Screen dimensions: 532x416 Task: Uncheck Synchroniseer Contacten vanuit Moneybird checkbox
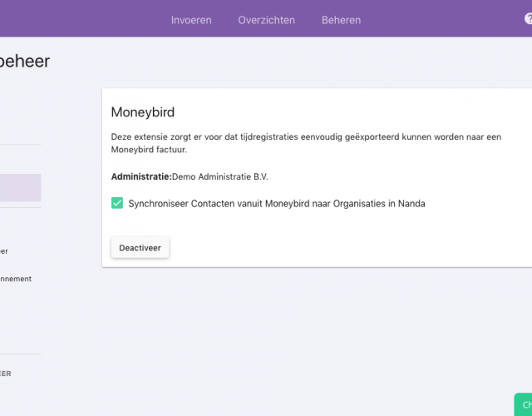(x=117, y=203)
